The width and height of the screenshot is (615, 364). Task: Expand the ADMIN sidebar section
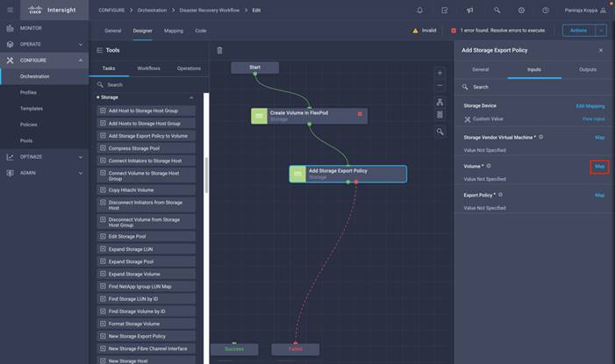pyautogui.click(x=81, y=173)
